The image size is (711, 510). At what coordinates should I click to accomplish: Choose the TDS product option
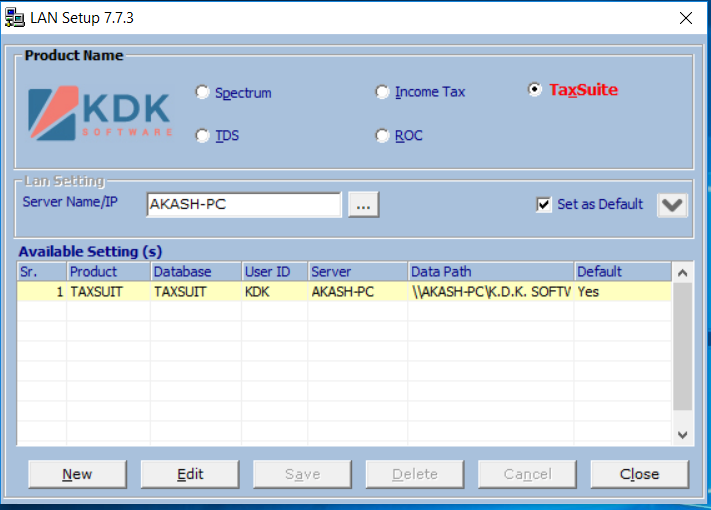pos(202,135)
